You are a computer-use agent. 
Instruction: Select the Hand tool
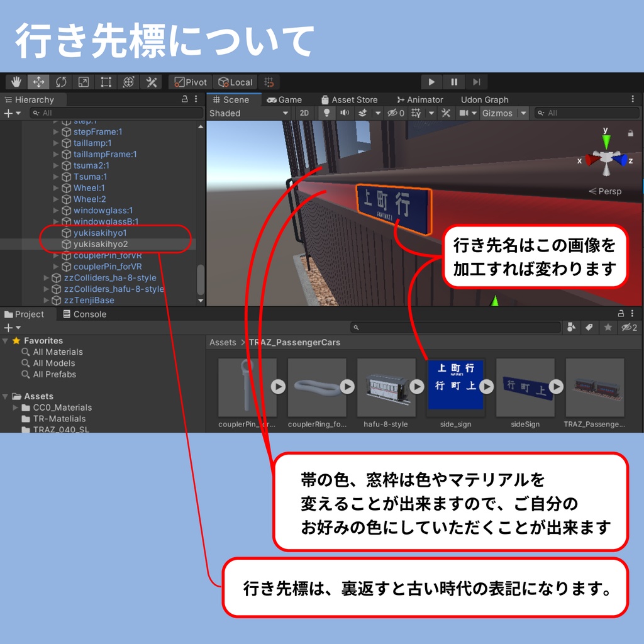(16, 82)
